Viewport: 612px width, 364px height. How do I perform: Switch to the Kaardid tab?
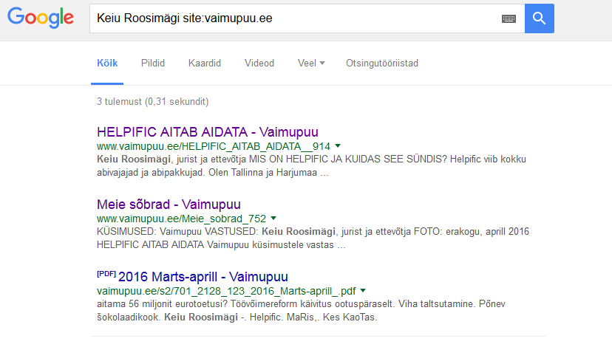click(205, 63)
